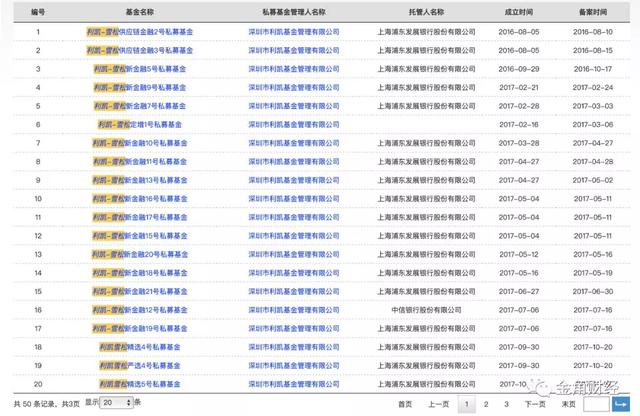Click the page number input field
Screen dimensions: 640x416
[x=596, y=404]
